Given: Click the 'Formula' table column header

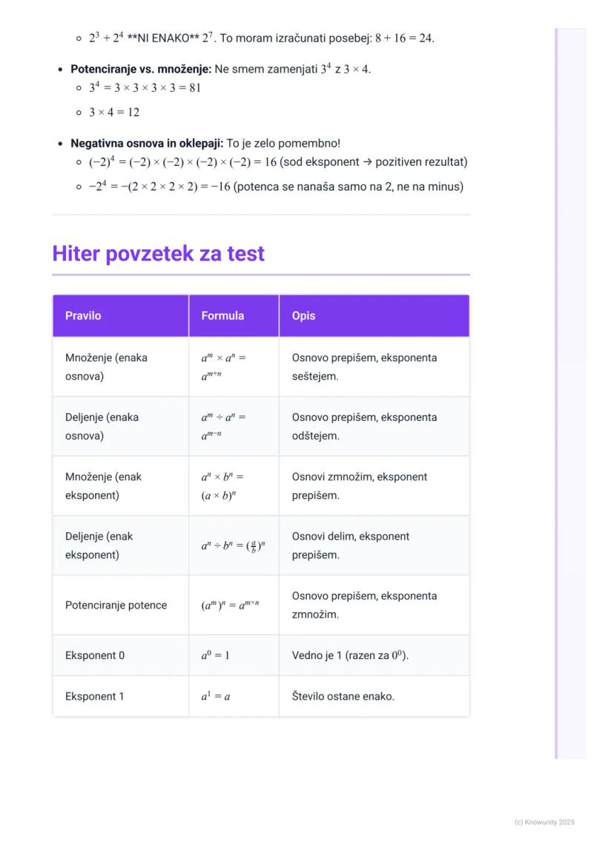Looking at the screenshot, I should (222, 316).
